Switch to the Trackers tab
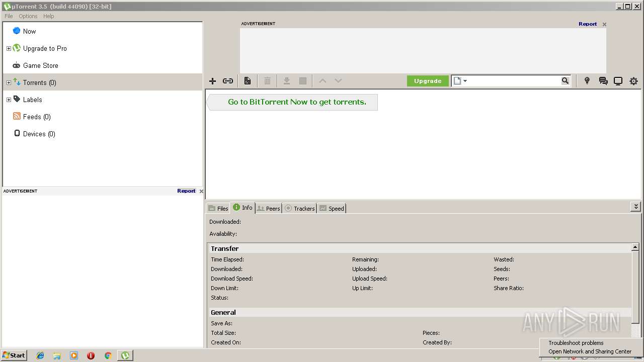This screenshot has width=644, height=362. point(299,208)
